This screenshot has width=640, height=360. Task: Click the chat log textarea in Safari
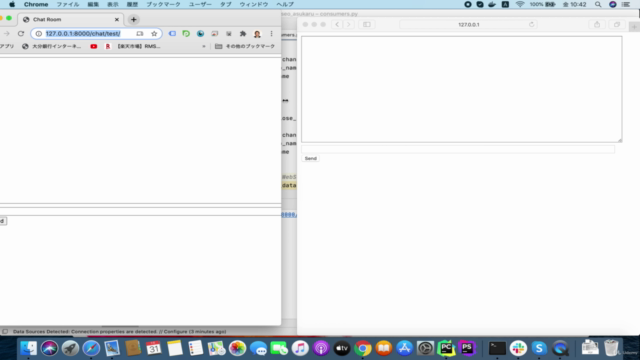(462, 89)
